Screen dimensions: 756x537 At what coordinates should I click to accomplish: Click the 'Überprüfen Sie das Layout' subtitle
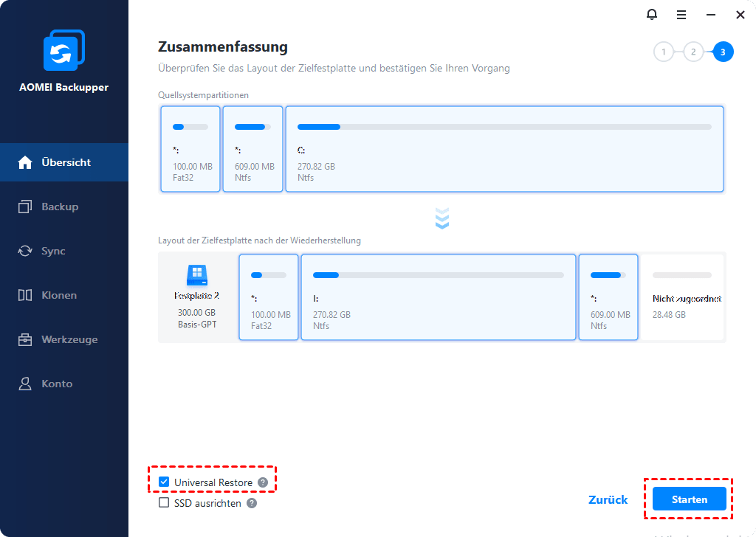click(334, 68)
